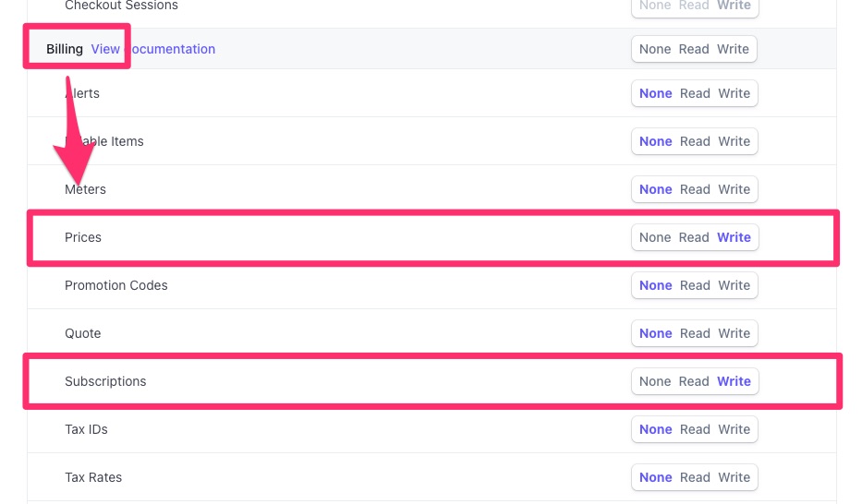The height and width of the screenshot is (504, 862).
Task: Set Alerts permission to Write
Action: click(734, 93)
